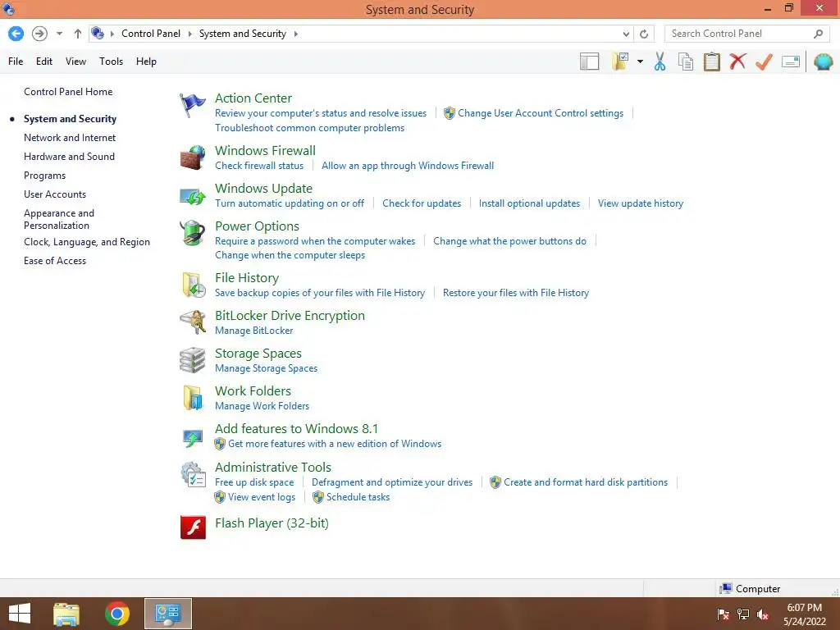Click the Control Panel taskbar button

click(168, 614)
